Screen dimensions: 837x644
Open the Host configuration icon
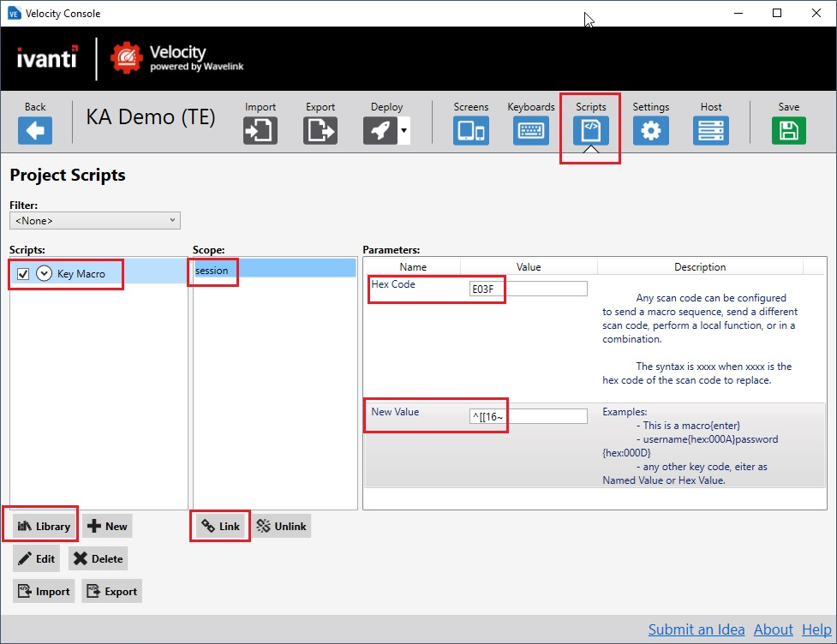(x=710, y=130)
